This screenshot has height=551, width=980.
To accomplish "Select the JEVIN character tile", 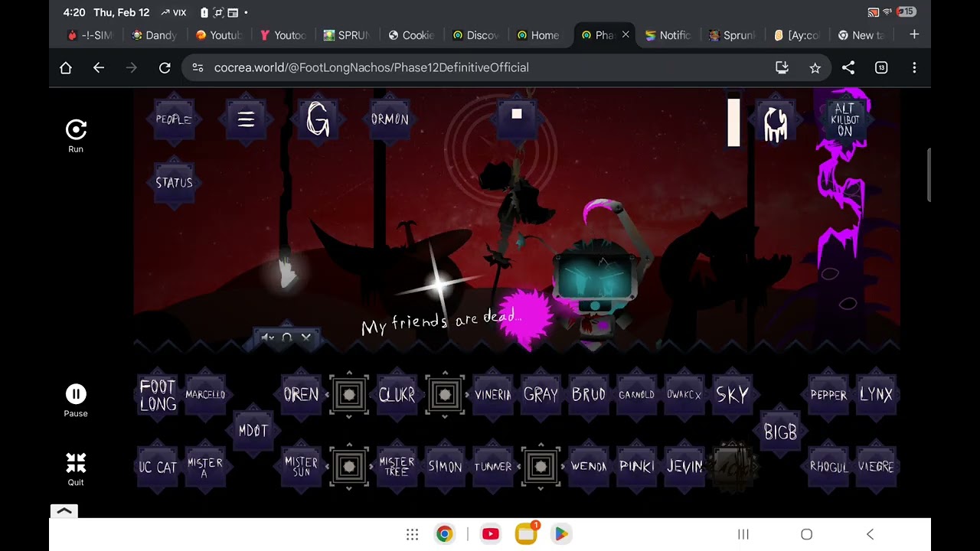I will point(684,467).
